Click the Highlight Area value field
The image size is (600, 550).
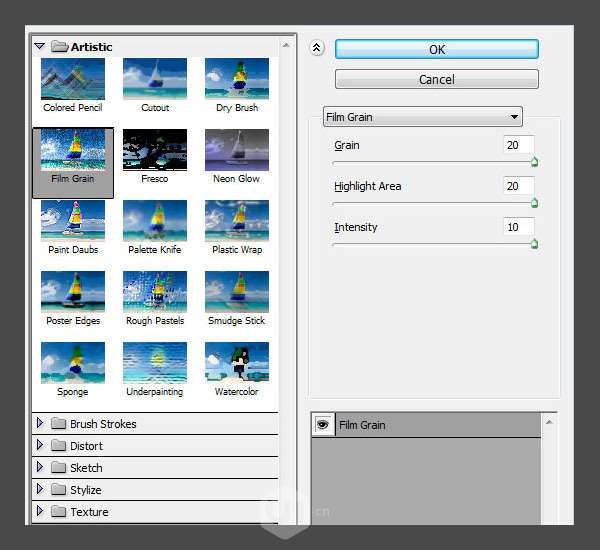[x=518, y=186]
